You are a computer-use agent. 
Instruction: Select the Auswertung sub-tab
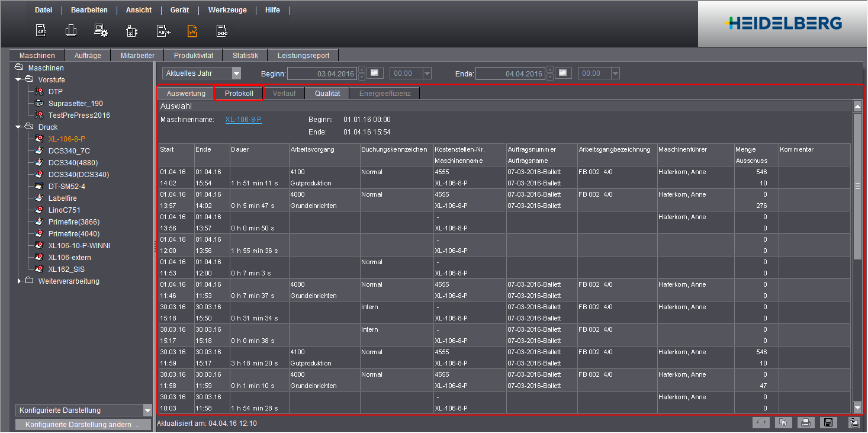point(186,93)
